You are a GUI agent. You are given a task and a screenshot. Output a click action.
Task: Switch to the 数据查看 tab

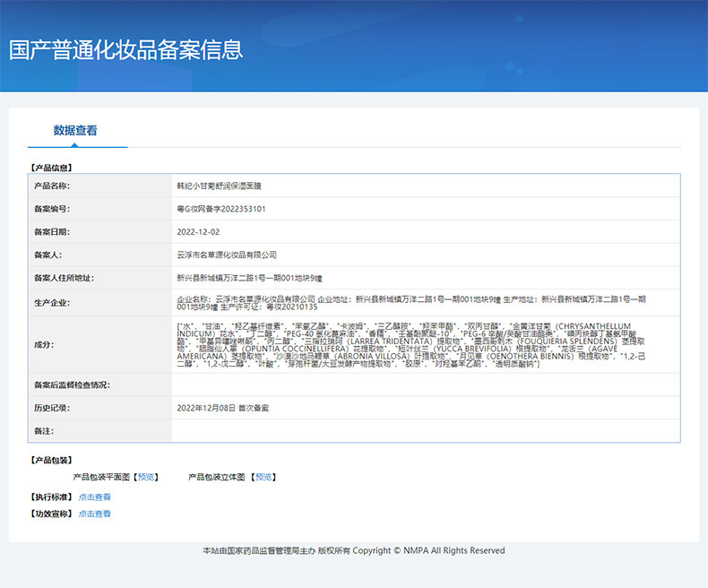75,131
